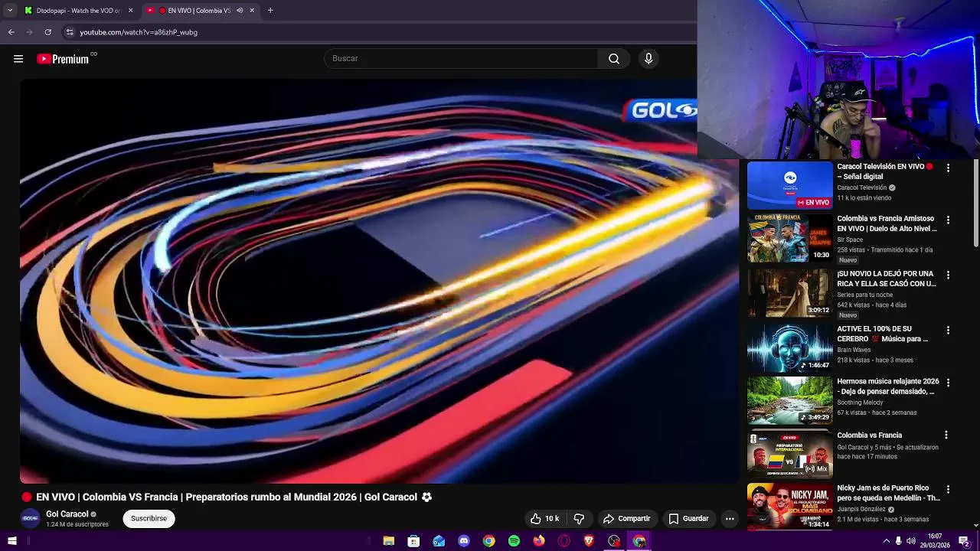Open options for SU NOVIO LA DEJÓ video
980x551 pixels.
(x=948, y=275)
